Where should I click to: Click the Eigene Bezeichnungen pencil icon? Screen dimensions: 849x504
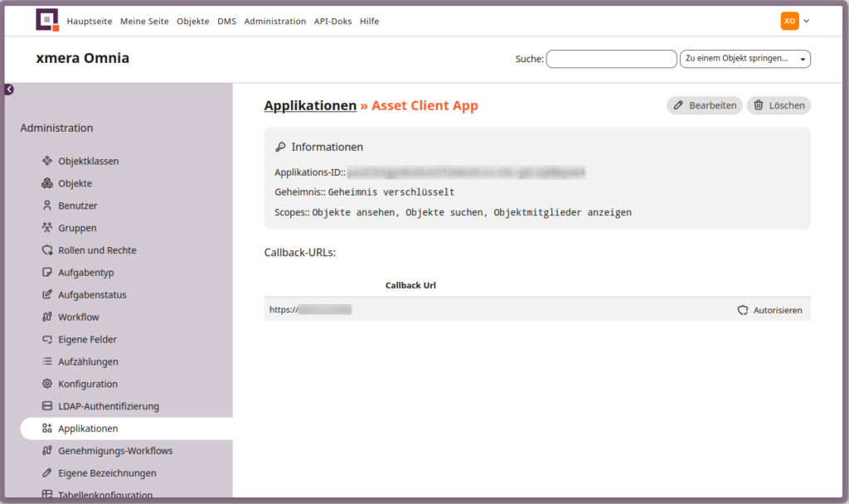(x=47, y=472)
